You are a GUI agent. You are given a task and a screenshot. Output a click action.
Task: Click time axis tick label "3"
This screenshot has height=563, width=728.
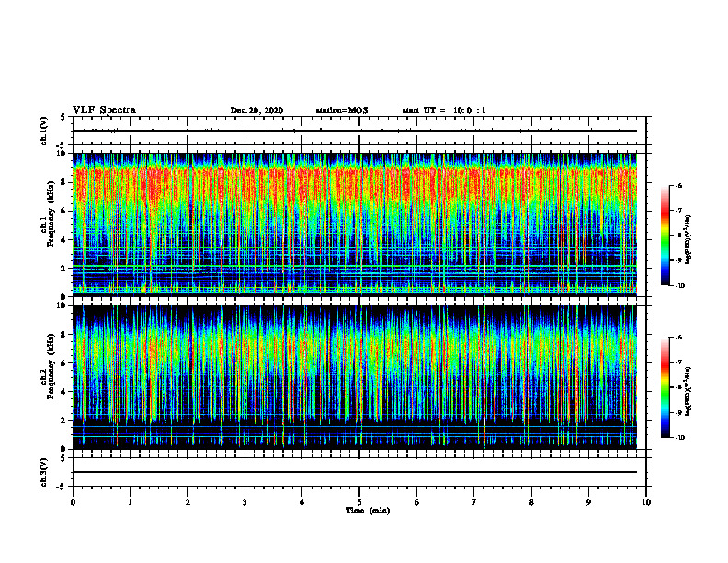(x=245, y=502)
